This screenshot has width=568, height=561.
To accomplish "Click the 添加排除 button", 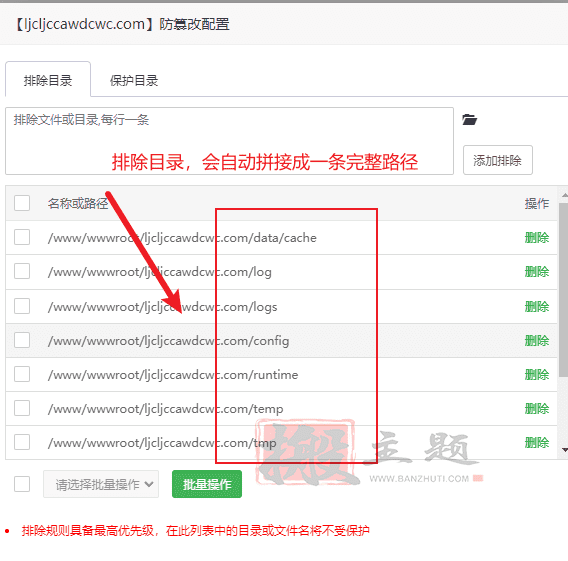I will (497, 160).
